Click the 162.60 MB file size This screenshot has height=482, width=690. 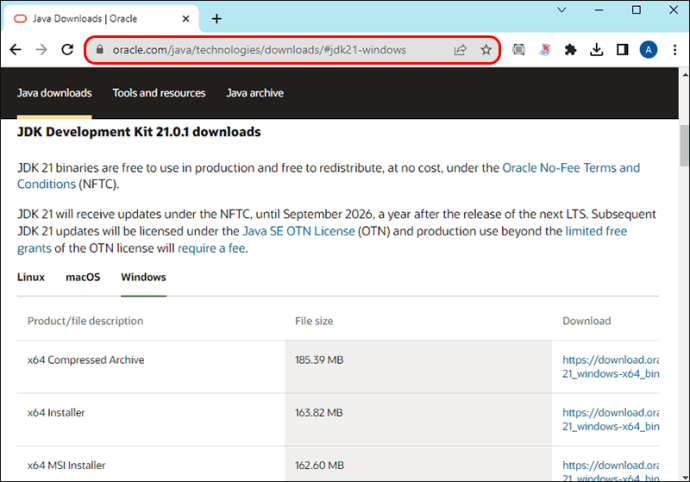(x=319, y=465)
